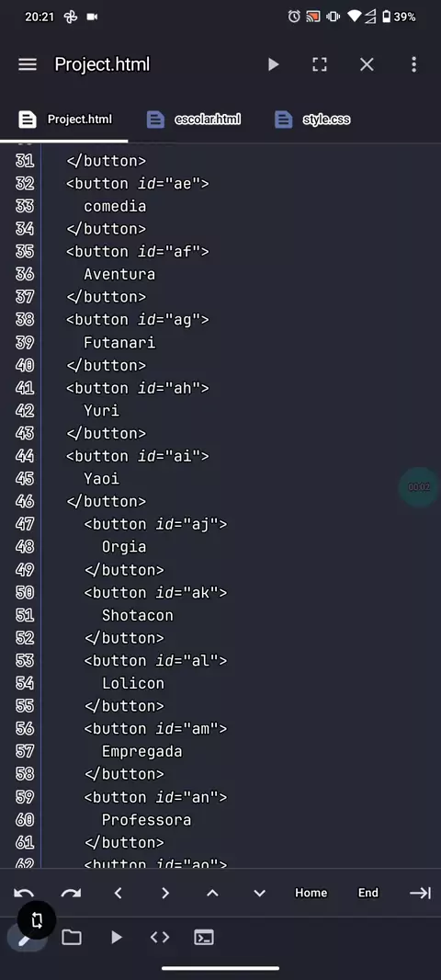Screen dimensions: 441x980
Task: Insert a tab with the tab key icon
Action: [x=420, y=894]
